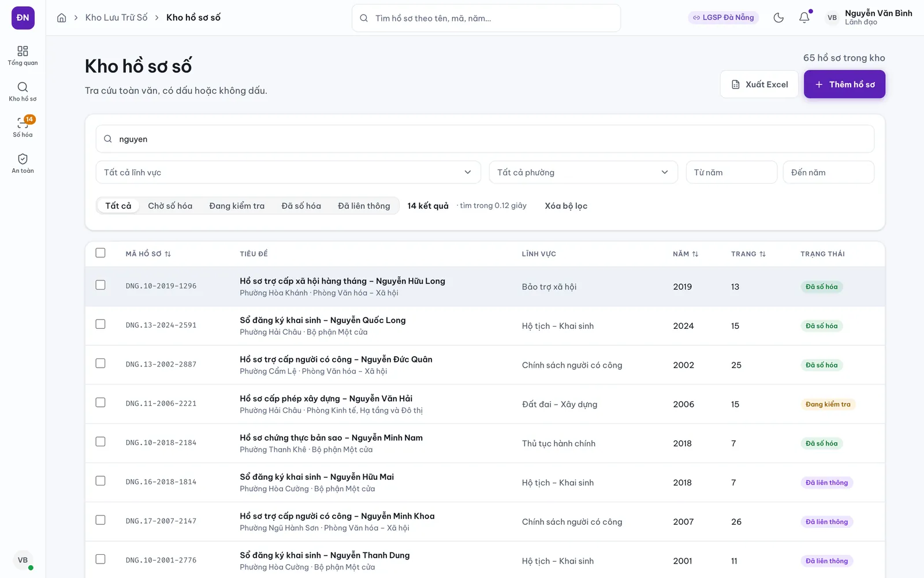
Task: Click Đang kiểm tra status badge
Action: (x=828, y=404)
